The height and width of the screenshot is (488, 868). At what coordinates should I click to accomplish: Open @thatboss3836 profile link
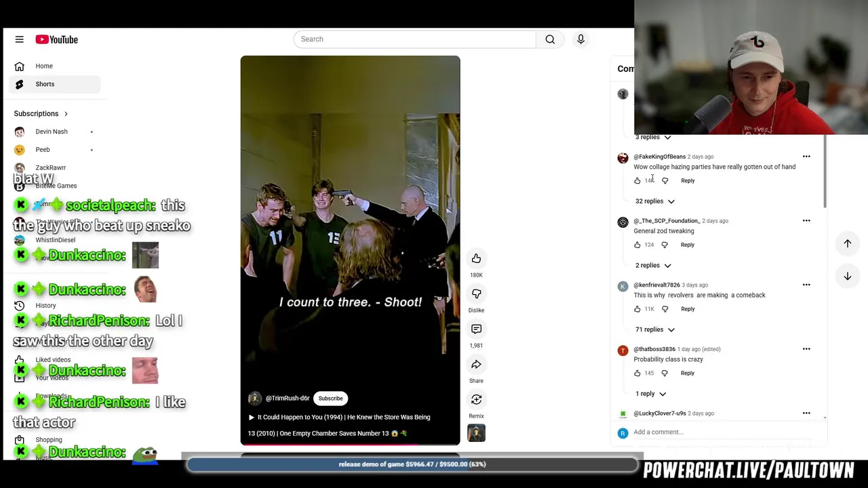coord(654,349)
